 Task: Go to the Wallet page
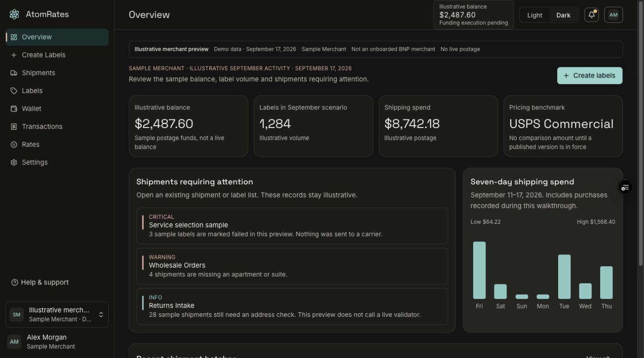[x=57, y=109]
